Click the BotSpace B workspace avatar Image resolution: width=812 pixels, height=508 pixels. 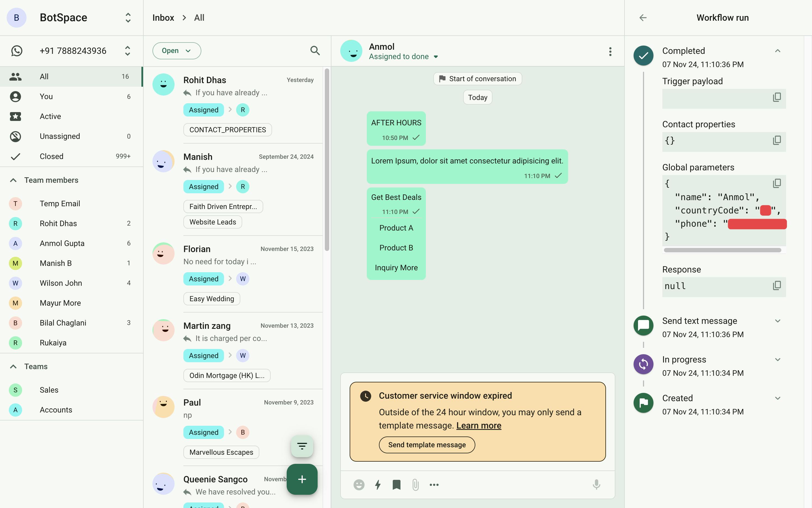click(17, 17)
